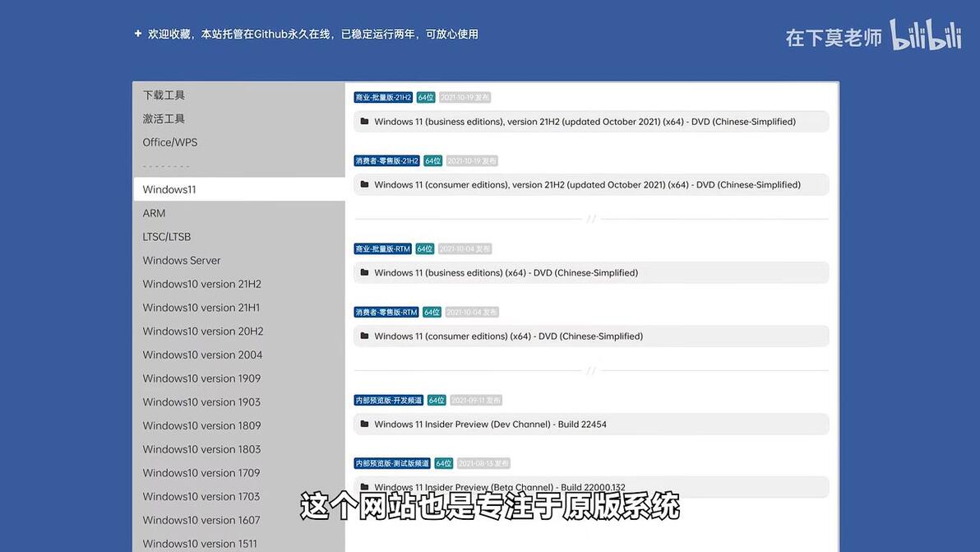Expand Windows 11 (business editions) (x64) DVD entry
The height and width of the screenshot is (552, 980).
point(591,273)
